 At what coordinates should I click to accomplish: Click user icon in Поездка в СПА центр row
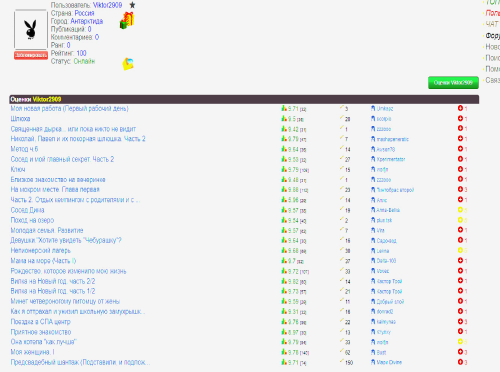click(373, 321)
